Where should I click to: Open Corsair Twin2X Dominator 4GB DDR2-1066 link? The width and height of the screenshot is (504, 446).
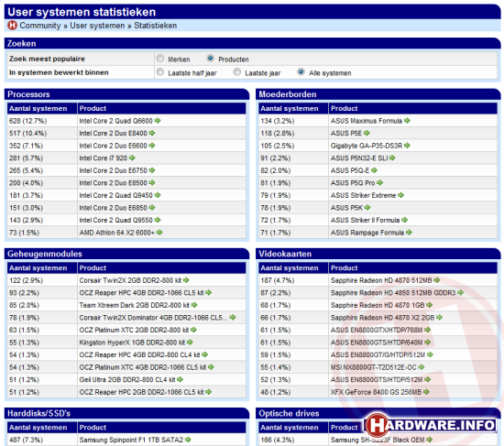pyautogui.click(x=153, y=318)
